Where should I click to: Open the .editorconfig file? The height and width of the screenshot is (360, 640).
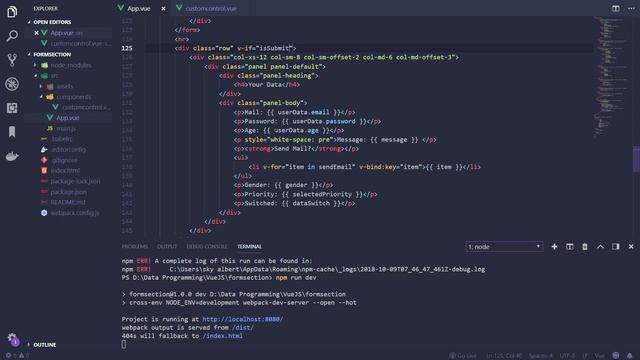(x=68, y=150)
